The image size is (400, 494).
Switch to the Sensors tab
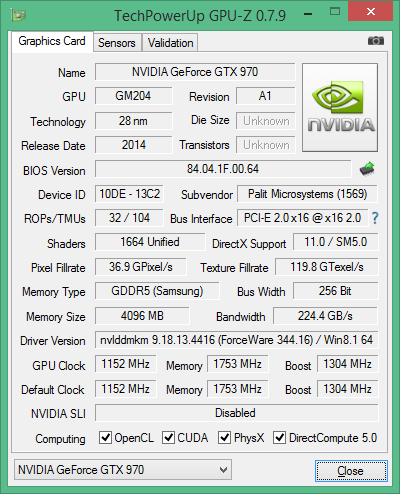point(117,43)
